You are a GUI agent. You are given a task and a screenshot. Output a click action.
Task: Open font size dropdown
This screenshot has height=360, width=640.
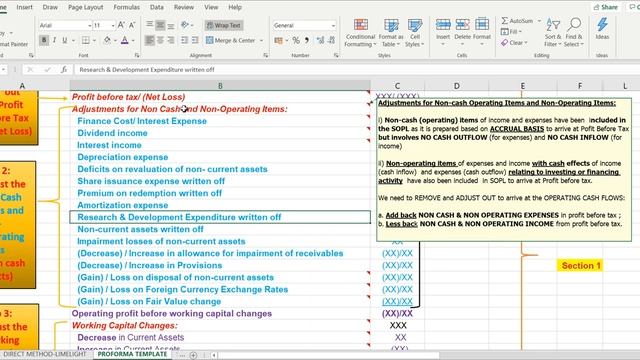pyautogui.click(x=113, y=25)
